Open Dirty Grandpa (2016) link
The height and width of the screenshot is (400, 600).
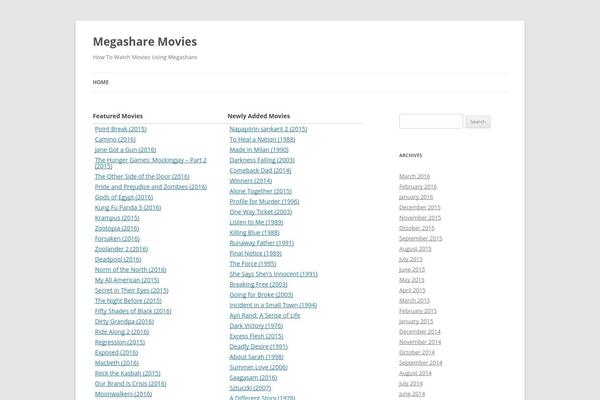124,321
